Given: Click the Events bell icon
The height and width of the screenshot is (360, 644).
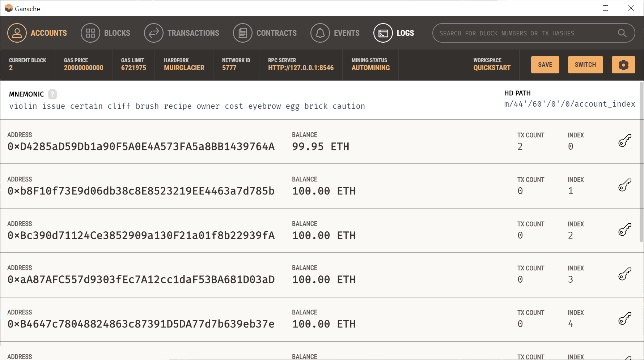Looking at the screenshot, I should click(x=320, y=33).
